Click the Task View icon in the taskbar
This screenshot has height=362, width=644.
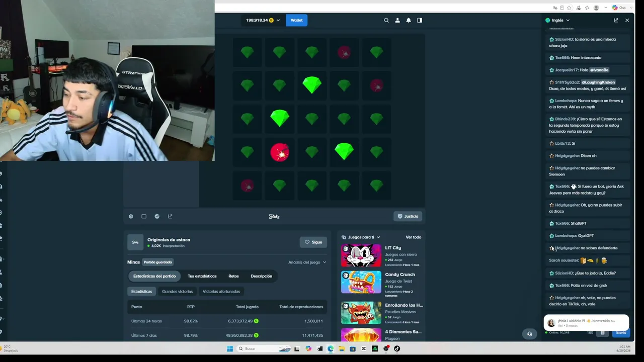coord(297,348)
